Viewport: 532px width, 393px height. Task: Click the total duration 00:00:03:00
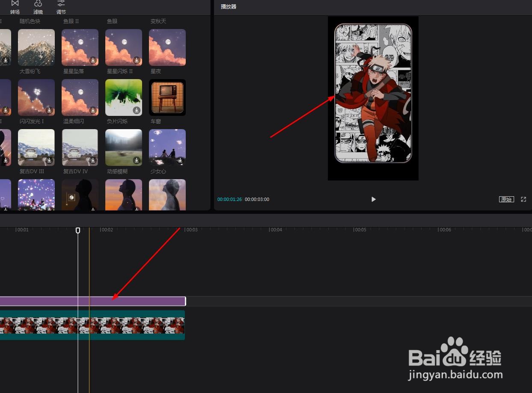[x=257, y=199]
